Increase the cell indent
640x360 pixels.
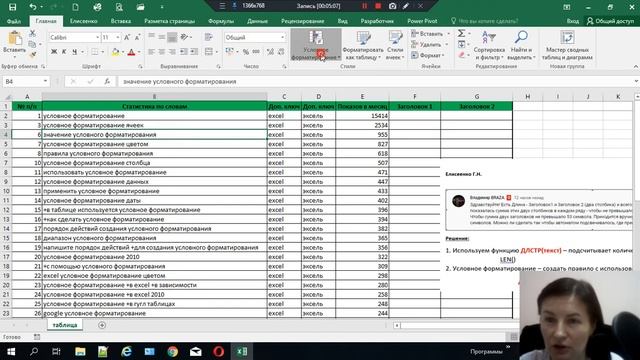194,52
